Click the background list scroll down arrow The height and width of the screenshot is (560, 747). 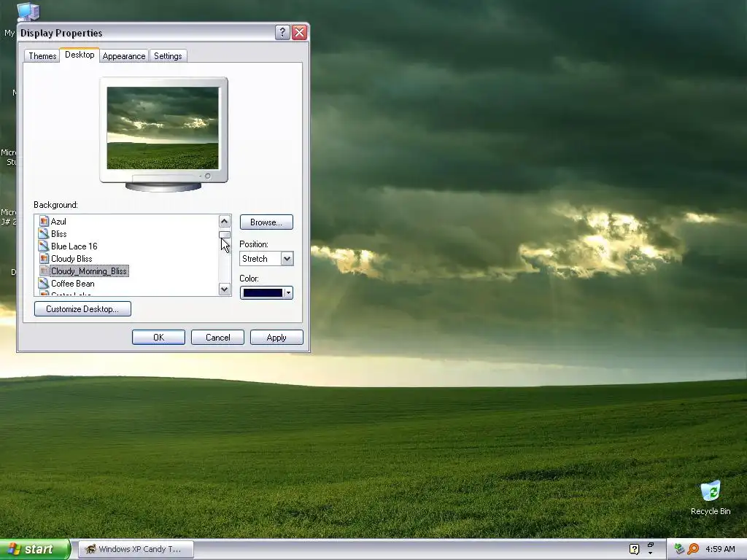(x=225, y=289)
